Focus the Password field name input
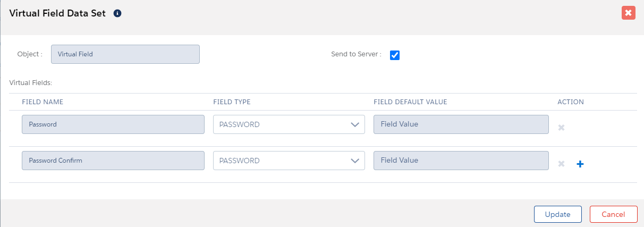 point(113,124)
